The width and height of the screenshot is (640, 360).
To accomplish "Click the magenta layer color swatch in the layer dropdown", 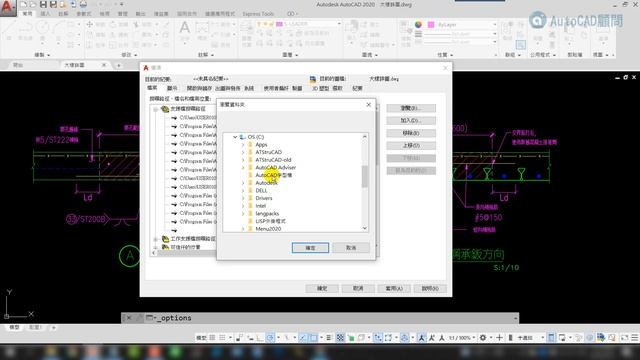I will click(x=279, y=24).
